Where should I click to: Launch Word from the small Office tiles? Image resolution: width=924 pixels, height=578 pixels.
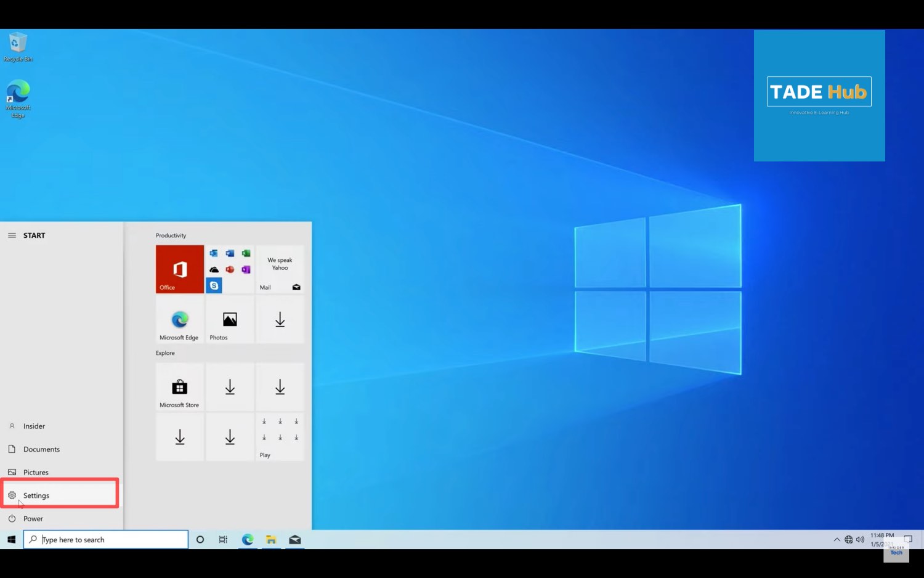point(230,253)
